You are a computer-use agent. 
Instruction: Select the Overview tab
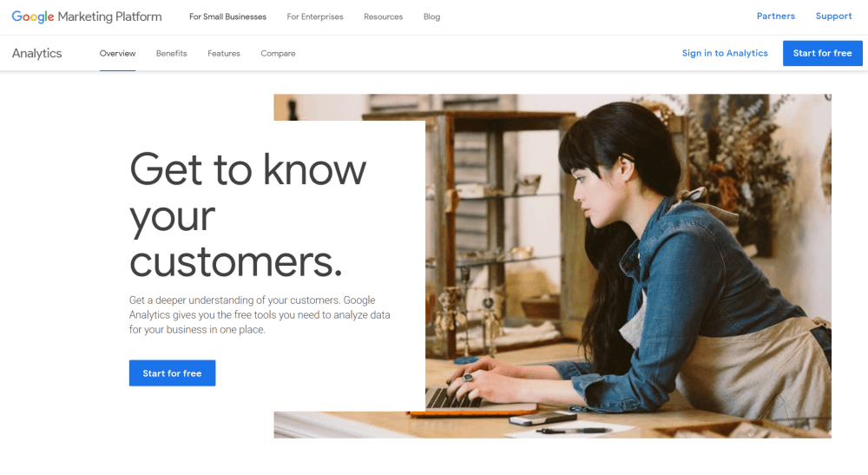pyautogui.click(x=117, y=53)
